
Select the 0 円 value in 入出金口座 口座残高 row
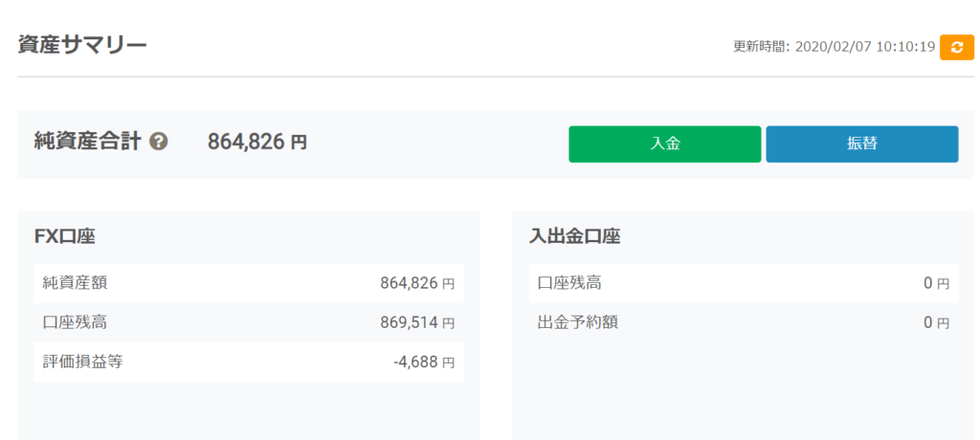tap(935, 283)
